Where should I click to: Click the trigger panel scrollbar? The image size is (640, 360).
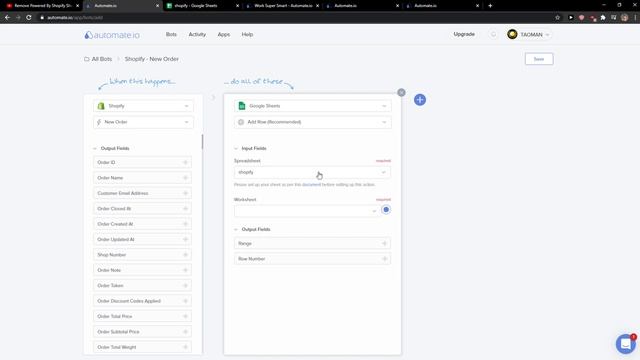(x=202, y=142)
